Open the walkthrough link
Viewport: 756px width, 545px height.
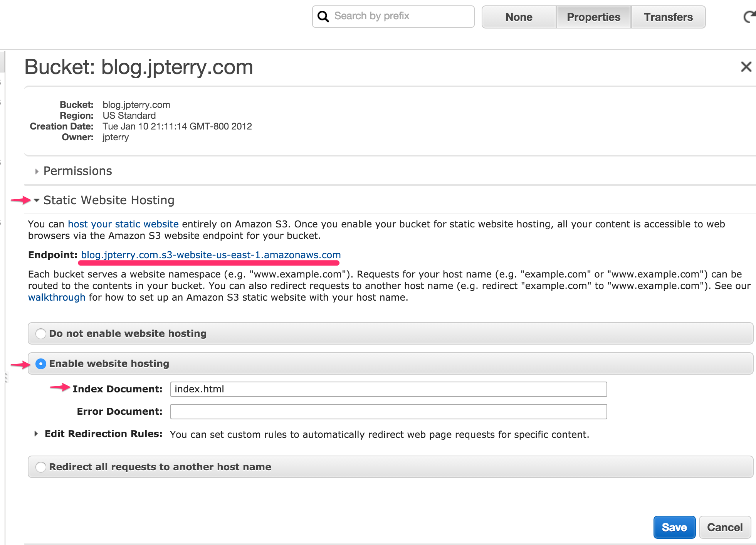tap(57, 297)
